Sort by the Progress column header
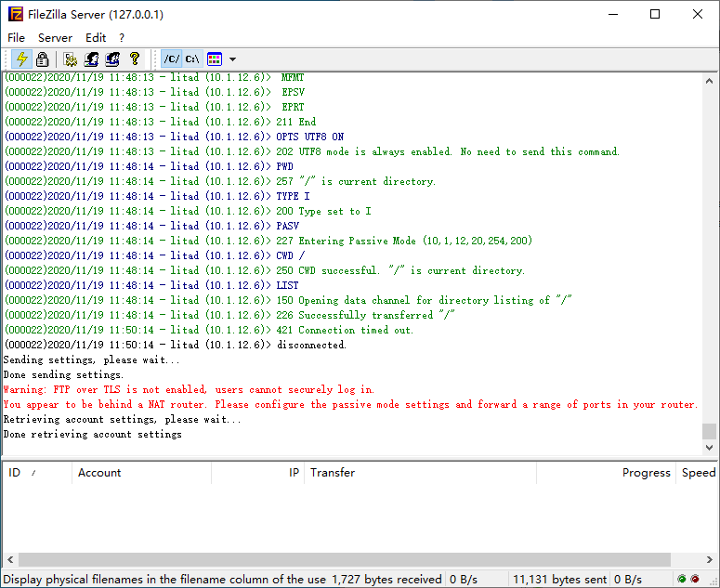This screenshot has height=588, width=720. point(606,472)
